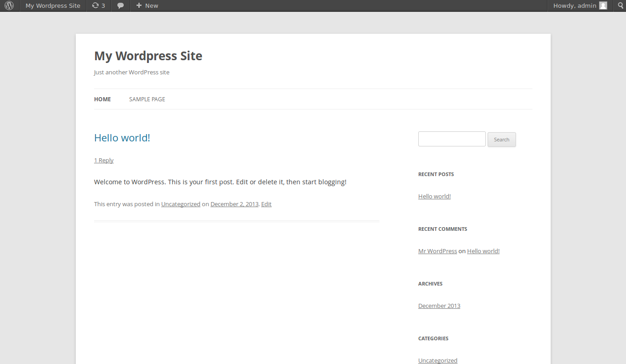Click the RECENT POSTS widget heading
The image size is (626, 364).
tap(436, 174)
